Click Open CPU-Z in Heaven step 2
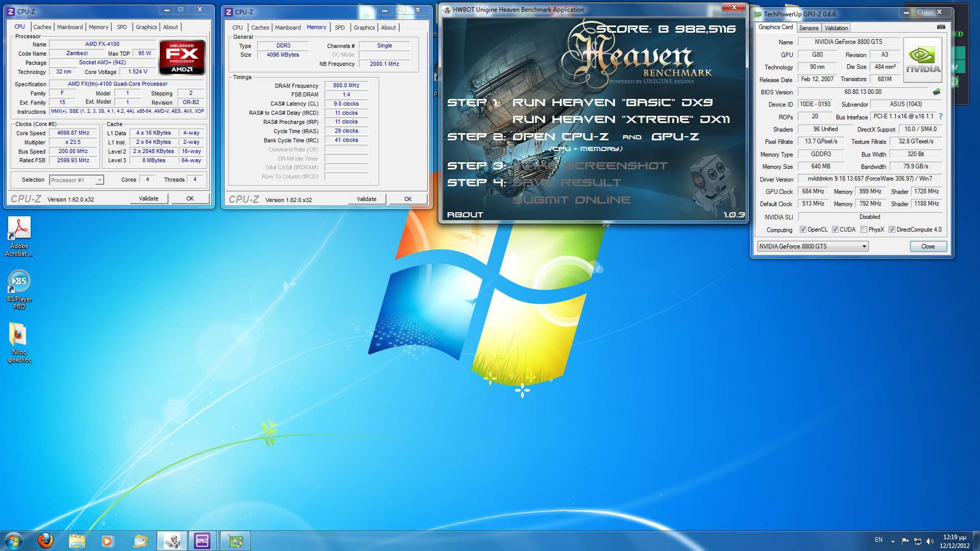This screenshot has height=551, width=980. (560, 137)
